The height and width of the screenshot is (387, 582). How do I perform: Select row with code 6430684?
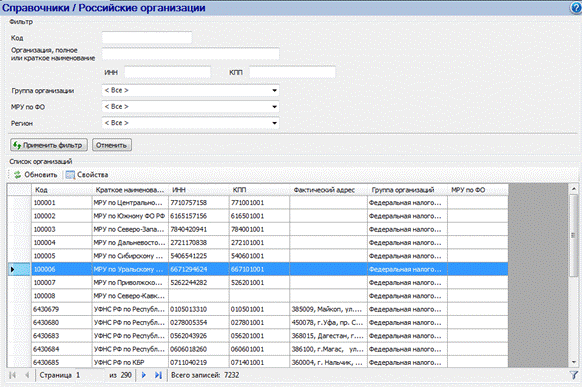pos(258,349)
